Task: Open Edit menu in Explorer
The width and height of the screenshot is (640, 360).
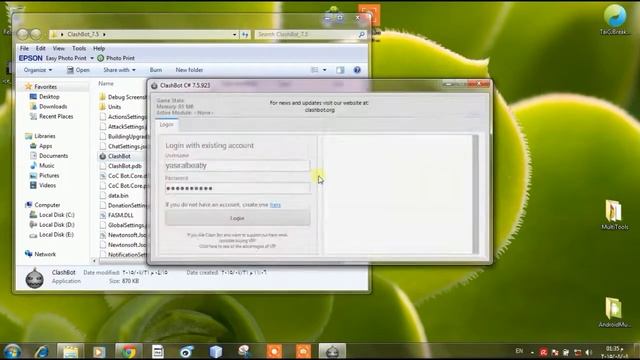Action: pos(40,48)
